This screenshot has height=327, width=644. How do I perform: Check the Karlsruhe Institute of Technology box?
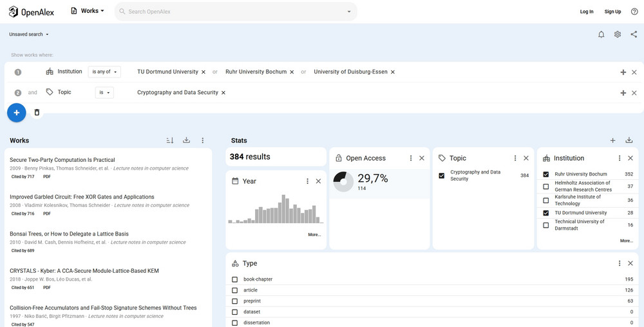click(546, 200)
